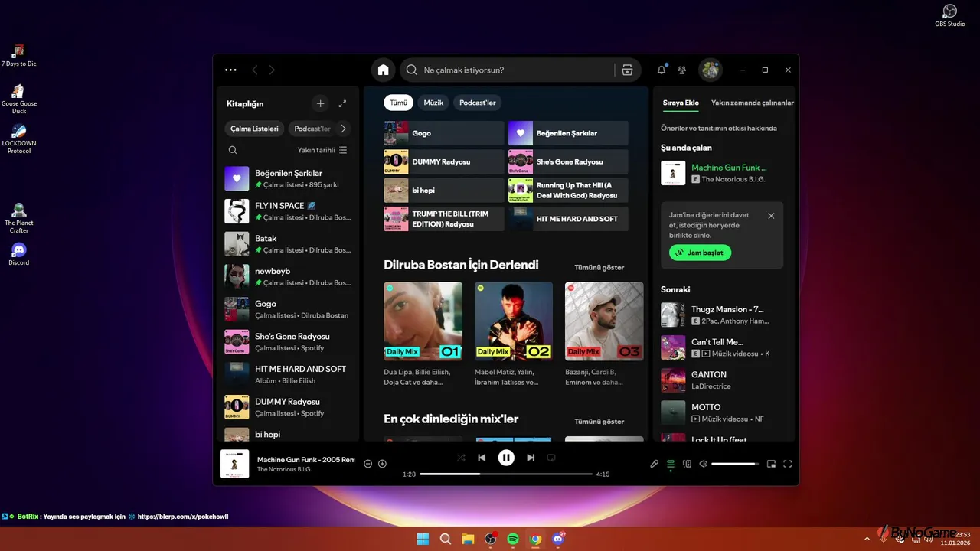Open mini player icon

(x=771, y=464)
